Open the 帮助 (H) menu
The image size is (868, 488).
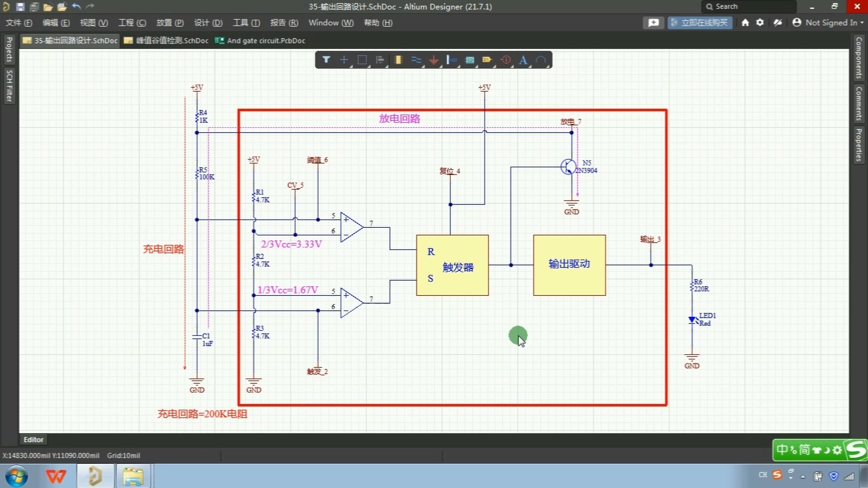[x=378, y=22]
